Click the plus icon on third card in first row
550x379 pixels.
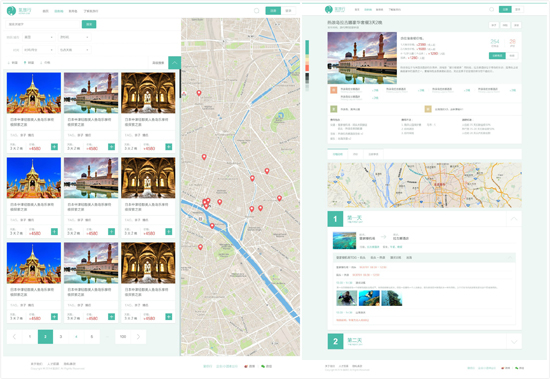coord(169,147)
